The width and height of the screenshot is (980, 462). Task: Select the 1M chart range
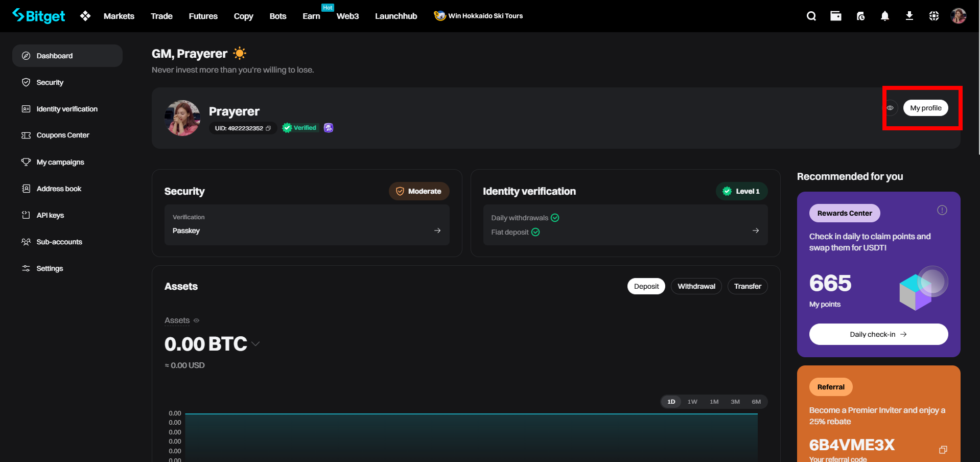(714, 402)
